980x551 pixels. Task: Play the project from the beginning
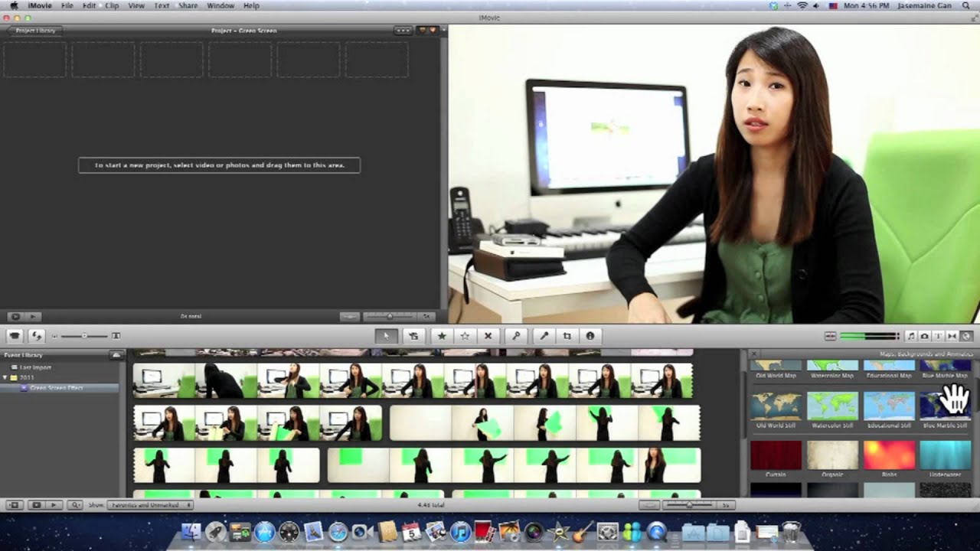point(33,316)
